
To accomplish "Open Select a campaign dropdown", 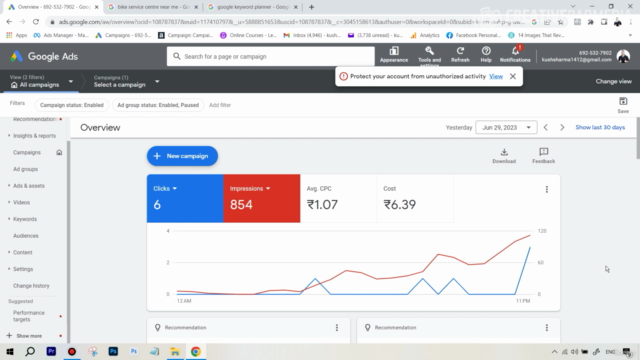I will [127, 82].
